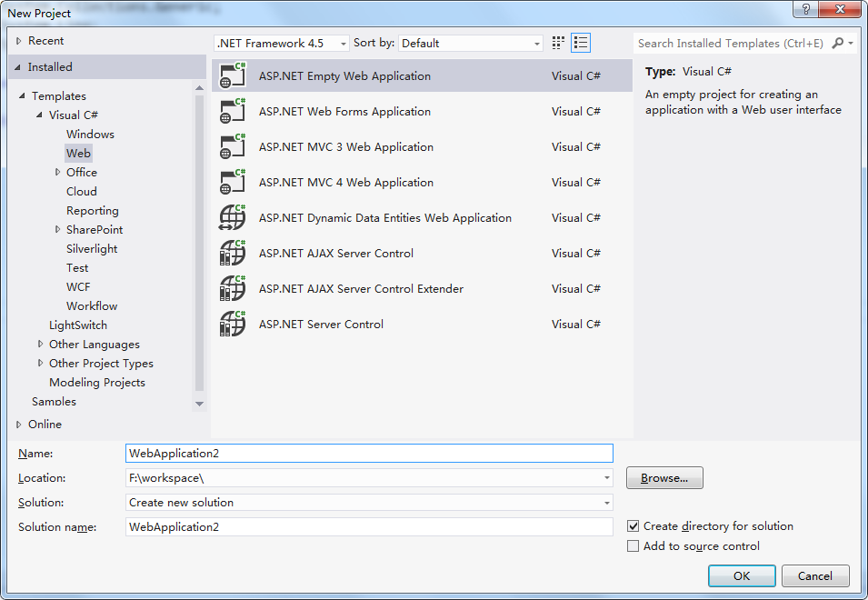The image size is (868, 600).
Task: Click the template tree vertical scrollbar thumb
Action: pos(199,243)
